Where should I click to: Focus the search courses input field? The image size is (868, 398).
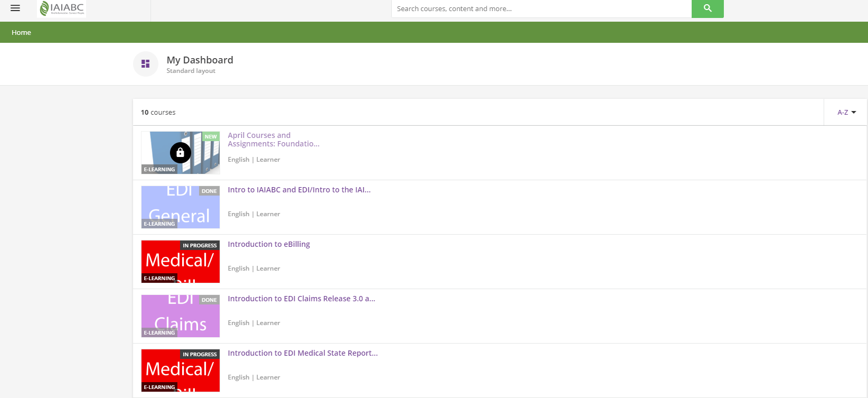click(541, 8)
